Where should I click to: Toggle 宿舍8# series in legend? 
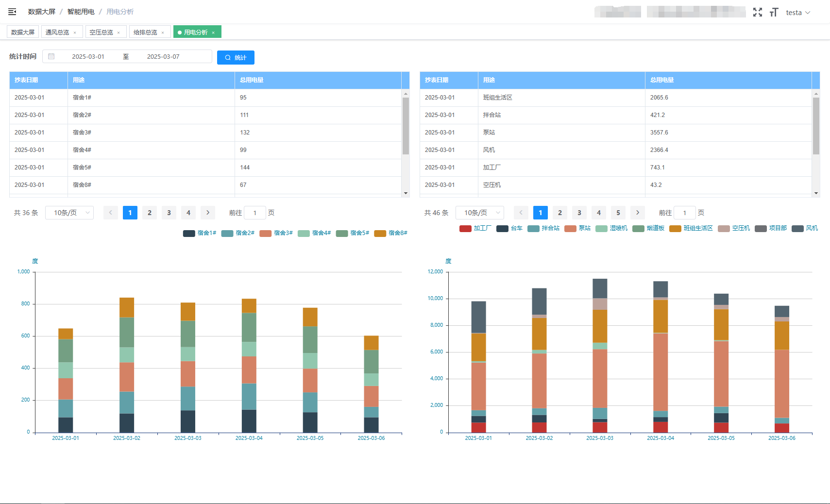pyautogui.click(x=391, y=233)
